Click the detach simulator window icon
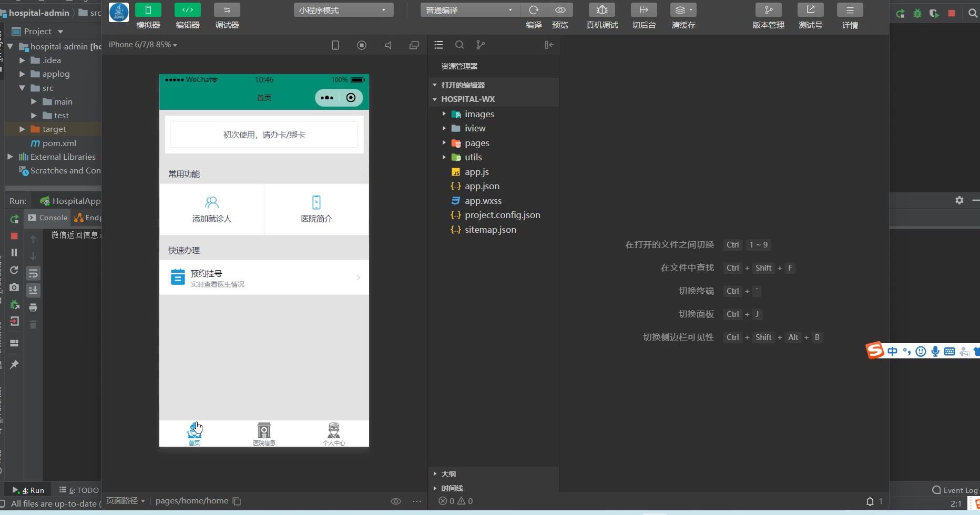The width and height of the screenshot is (980, 515). tap(414, 45)
